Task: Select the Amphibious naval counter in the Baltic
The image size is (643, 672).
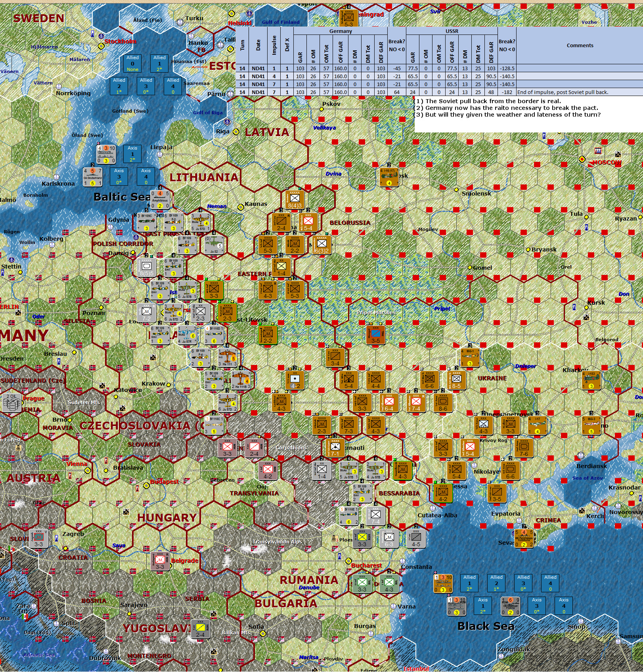Action: tap(160, 200)
